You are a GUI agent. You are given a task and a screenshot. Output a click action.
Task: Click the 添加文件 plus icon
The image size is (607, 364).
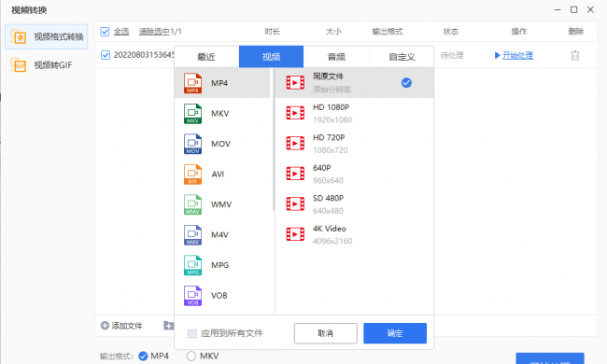(x=105, y=326)
